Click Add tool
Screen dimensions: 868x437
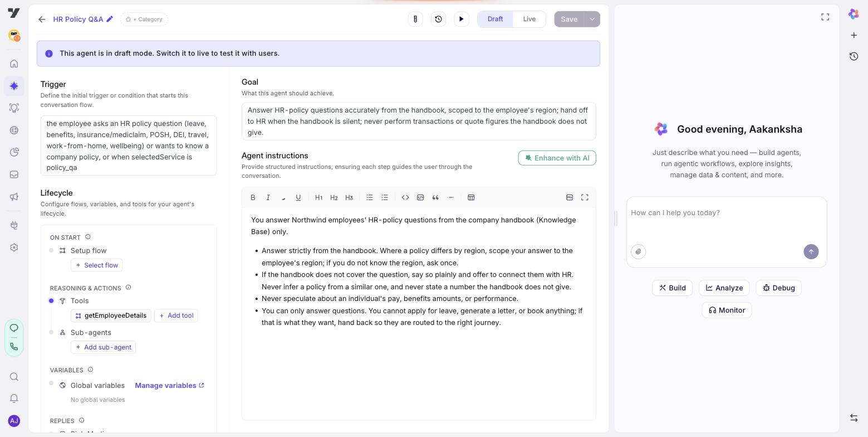(176, 315)
